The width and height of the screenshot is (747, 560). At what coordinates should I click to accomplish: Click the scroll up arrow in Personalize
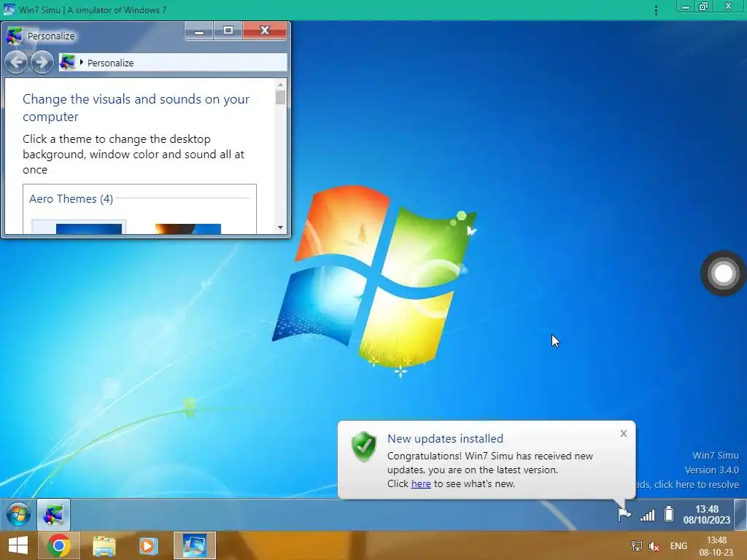click(280, 85)
